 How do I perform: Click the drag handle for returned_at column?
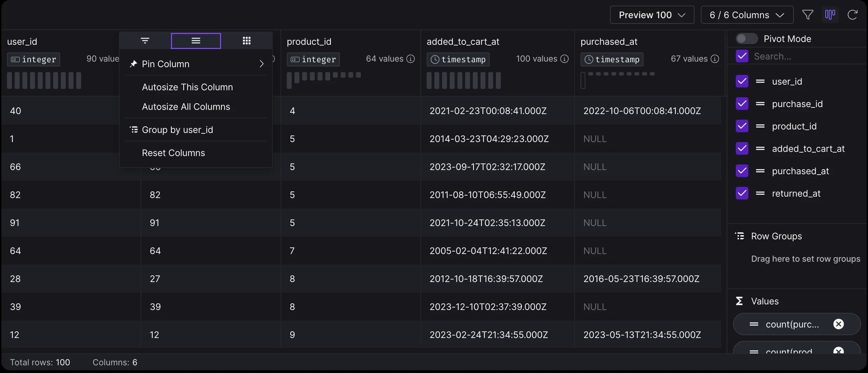[760, 193]
